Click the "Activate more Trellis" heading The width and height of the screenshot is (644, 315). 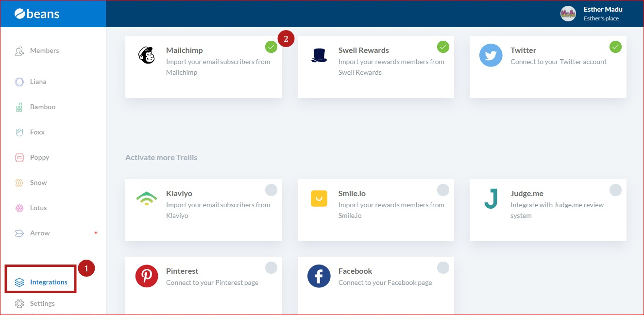[161, 158]
